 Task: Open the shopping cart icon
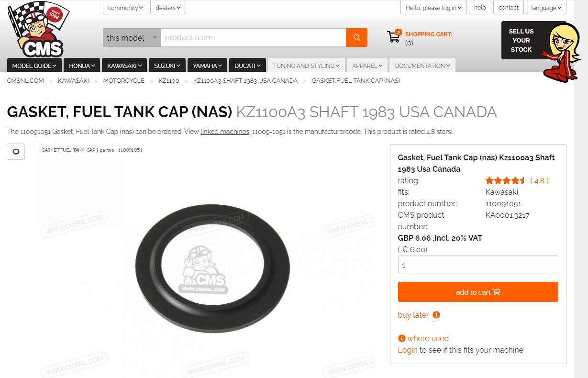[x=394, y=36]
